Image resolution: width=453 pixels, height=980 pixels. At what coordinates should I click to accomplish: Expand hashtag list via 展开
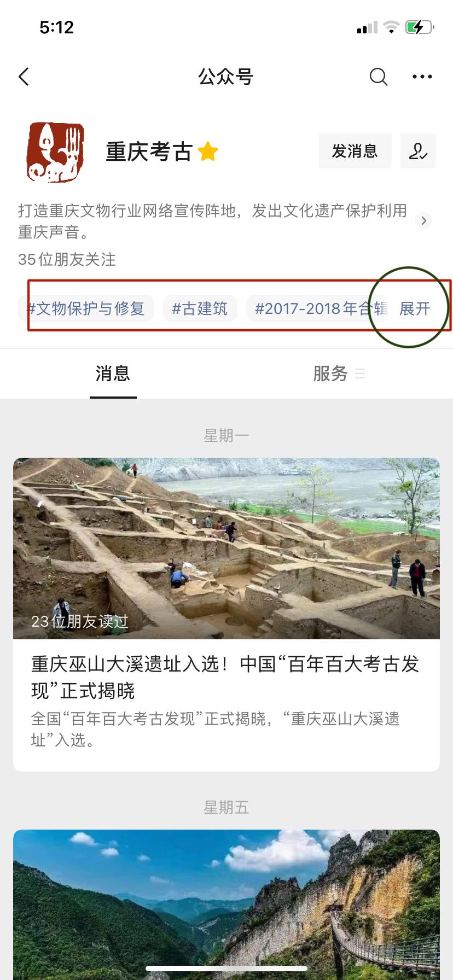coord(415,308)
